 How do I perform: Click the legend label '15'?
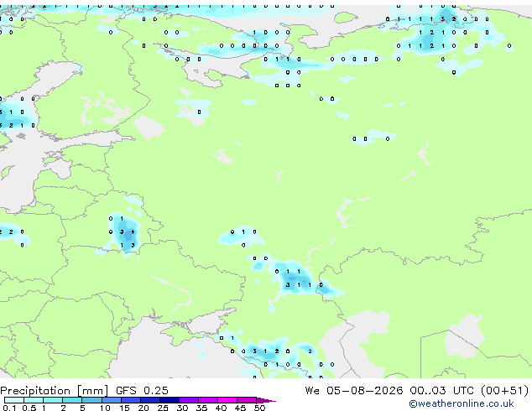[124, 408]
